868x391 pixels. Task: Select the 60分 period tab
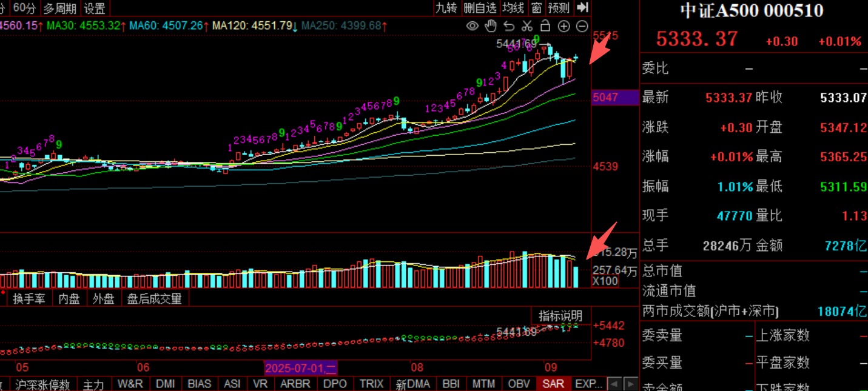click(24, 8)
